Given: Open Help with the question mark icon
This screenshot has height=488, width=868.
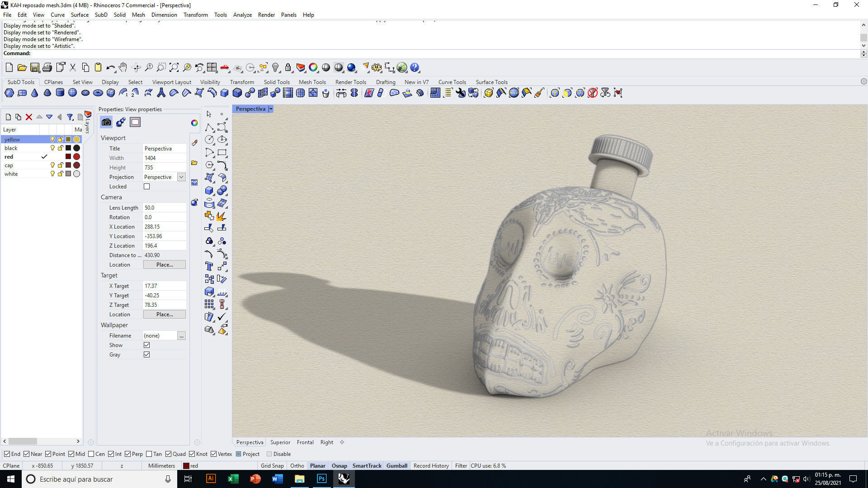Looking at the screenshot, I should [415, 68].
